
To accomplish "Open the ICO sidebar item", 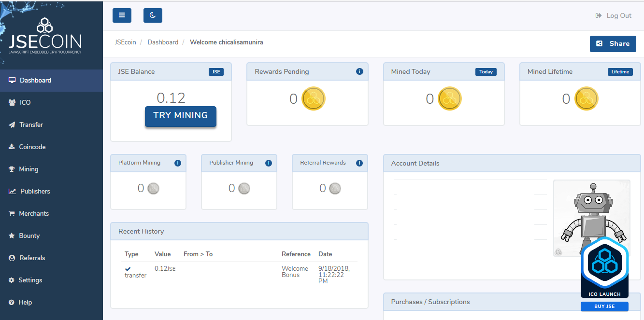I will 51,103.
